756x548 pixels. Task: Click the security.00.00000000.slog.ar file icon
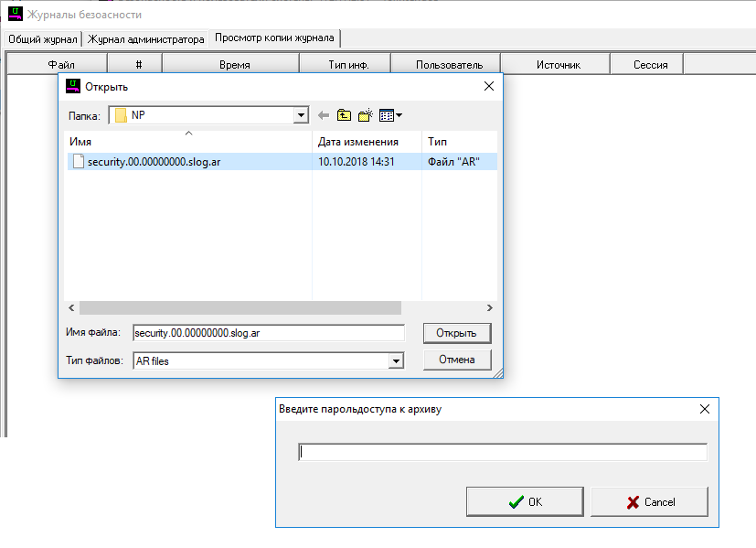point(79,162)
